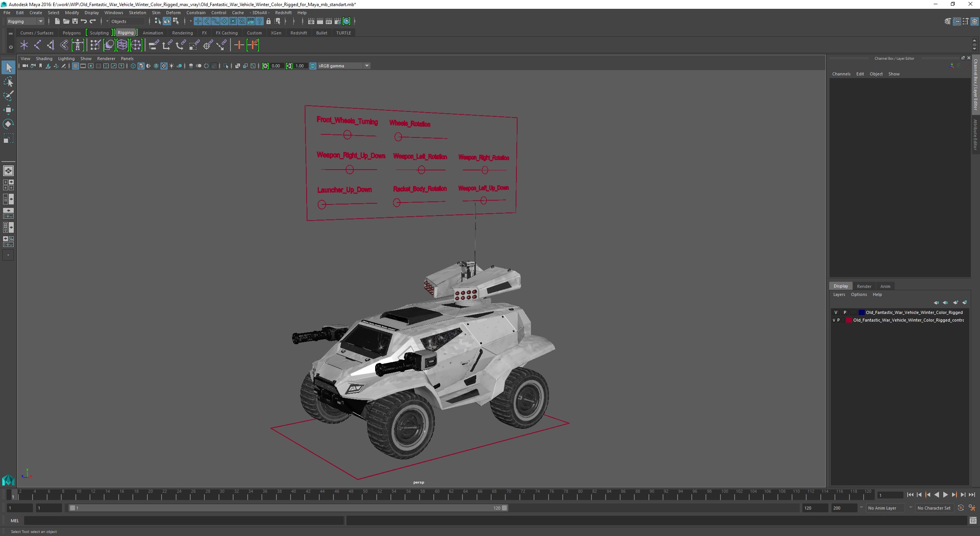Screen dimensions: 980x536
Task: Go to start of playback range
Action: (910, 495)
